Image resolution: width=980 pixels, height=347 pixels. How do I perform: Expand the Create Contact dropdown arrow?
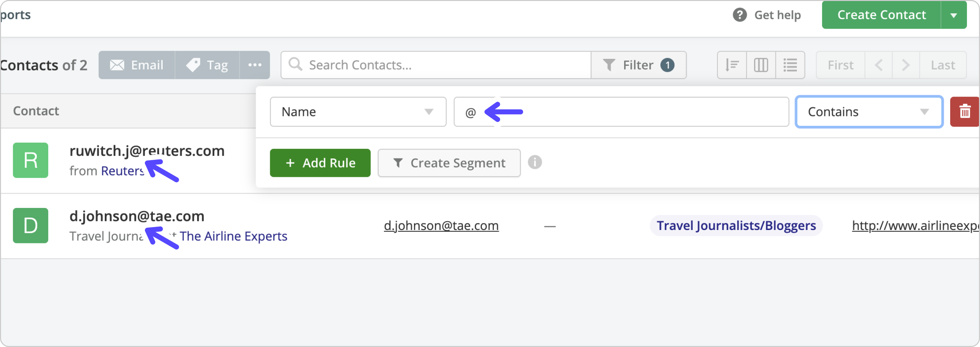[x=953, y=15]
